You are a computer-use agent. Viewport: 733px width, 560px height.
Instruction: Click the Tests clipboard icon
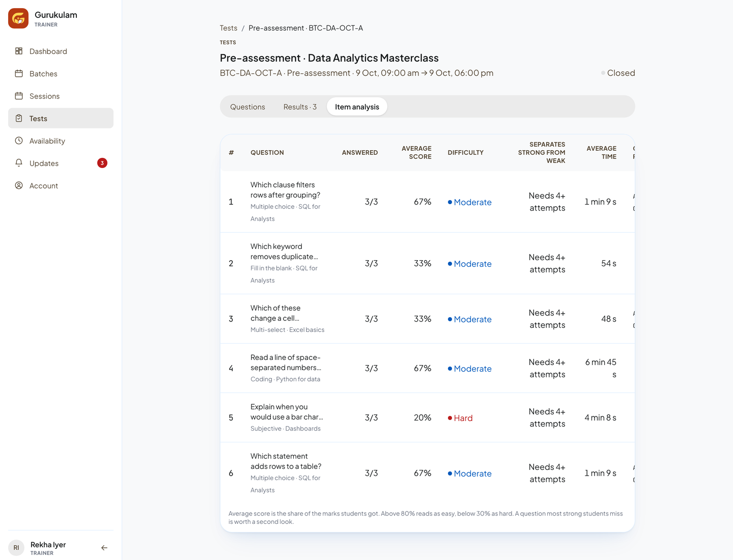pyautogui.click(x=19, y=118)
